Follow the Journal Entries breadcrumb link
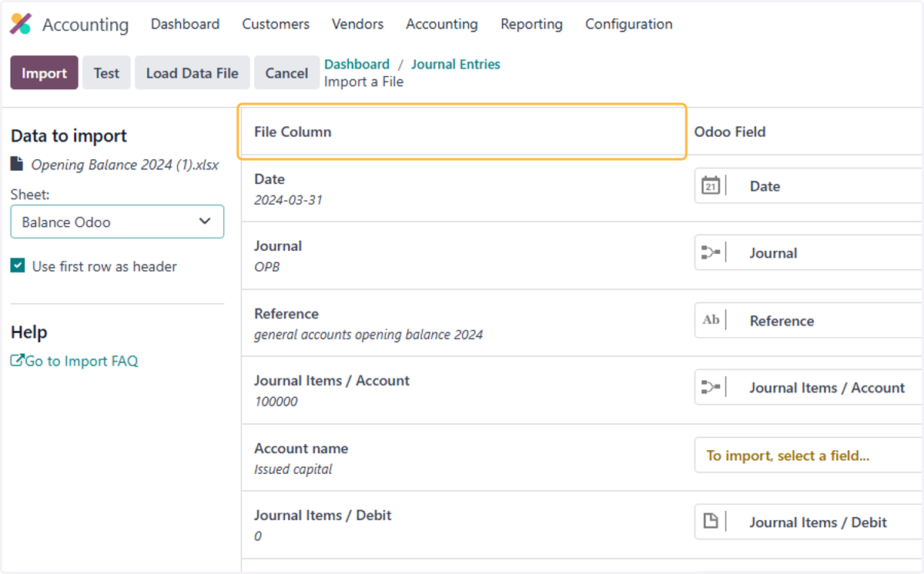 click(456, 64)
